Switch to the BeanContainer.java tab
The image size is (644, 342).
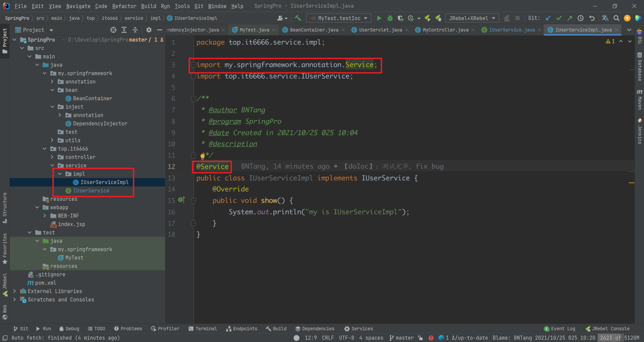[x=314, y=30]
